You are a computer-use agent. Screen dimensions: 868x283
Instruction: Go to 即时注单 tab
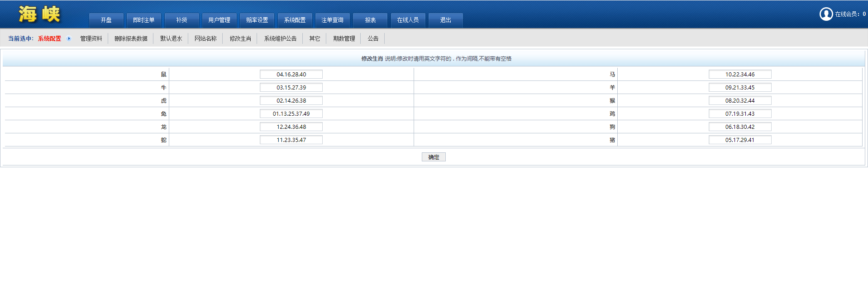(x=144, y=20)
